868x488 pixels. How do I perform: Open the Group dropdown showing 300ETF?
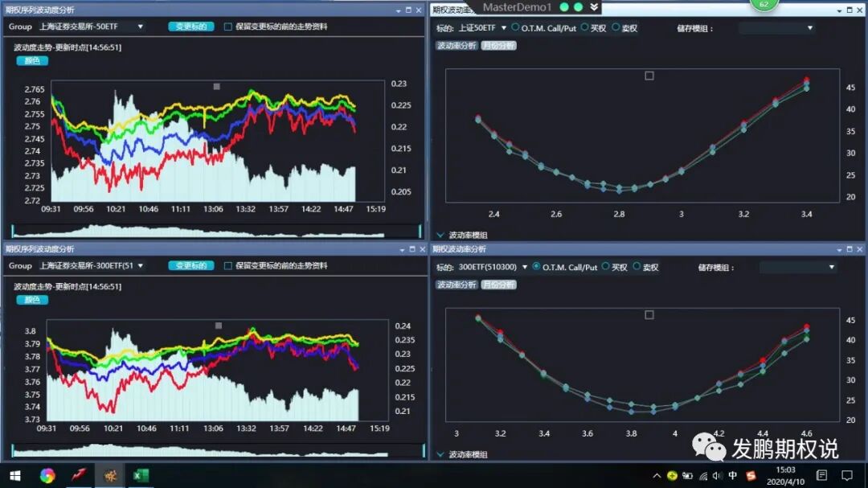(x=92, y=266)
